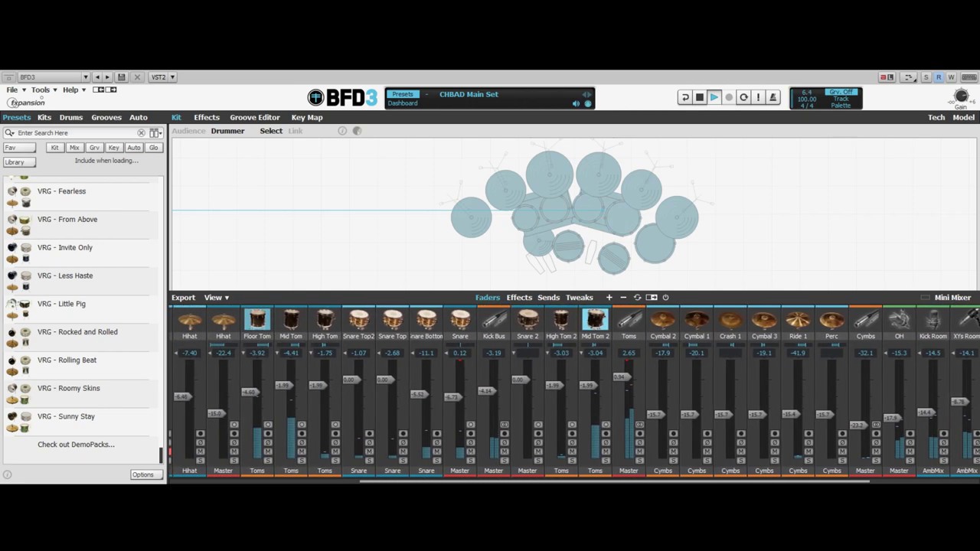Open the BFD3 host preset dropdown
The width and height of the screenshot is (980, 551).
click(x=52, y=77)
